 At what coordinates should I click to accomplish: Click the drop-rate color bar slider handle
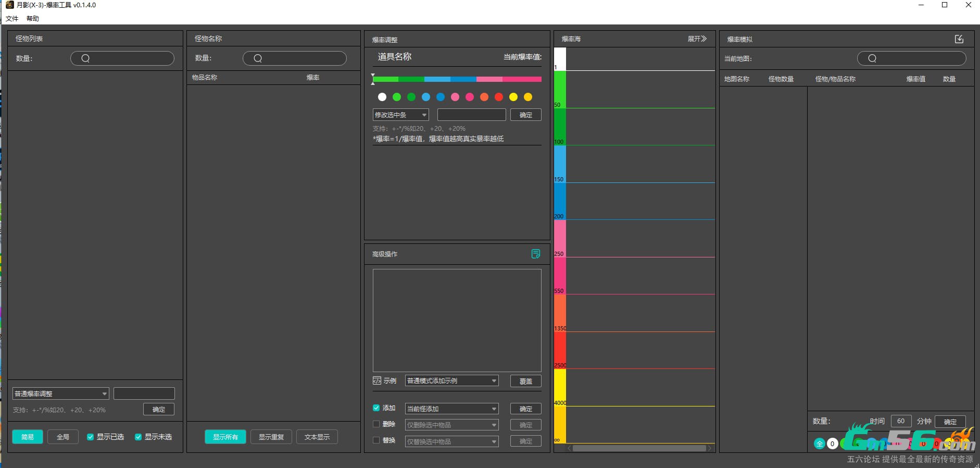click(x=373, y=79)
